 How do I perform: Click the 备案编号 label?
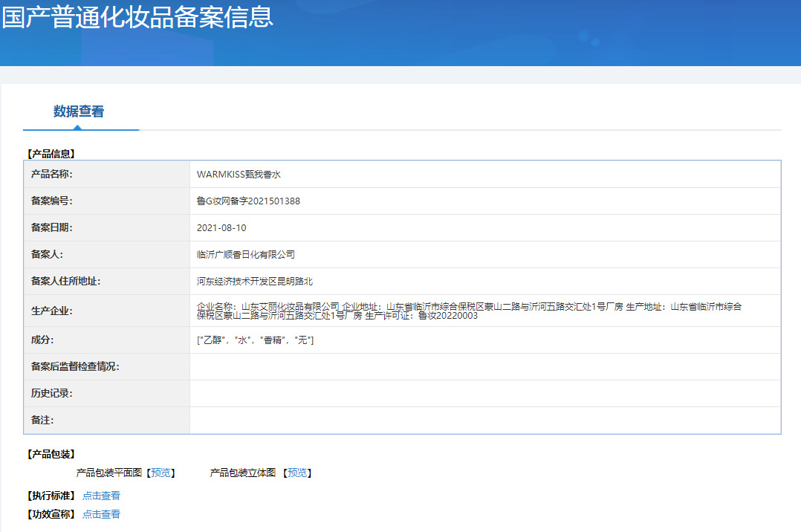click(x=51, y=201)
